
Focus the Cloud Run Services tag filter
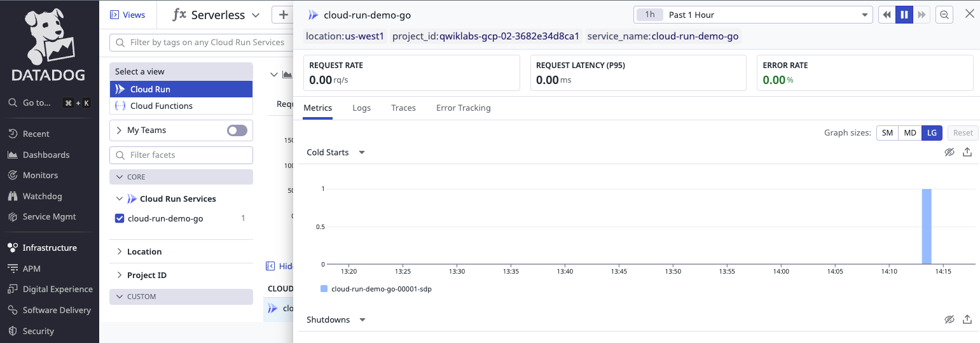pos(201,43)
